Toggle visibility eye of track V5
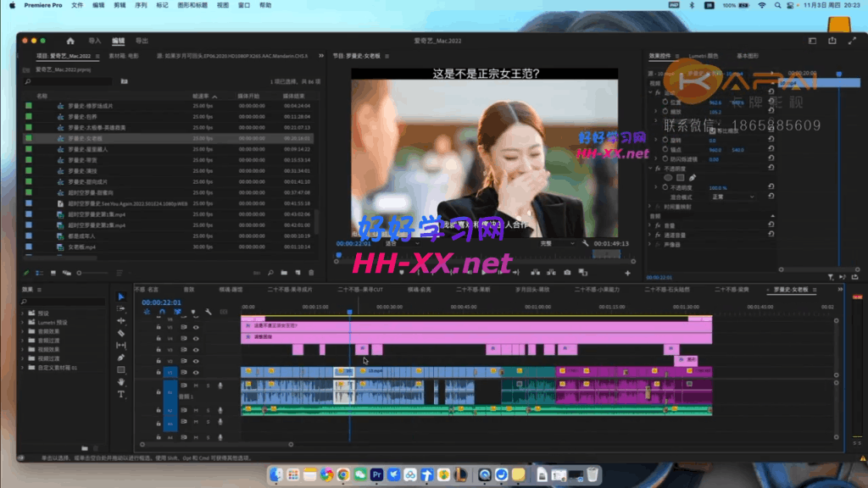868x488 pixels. (196, 327)
